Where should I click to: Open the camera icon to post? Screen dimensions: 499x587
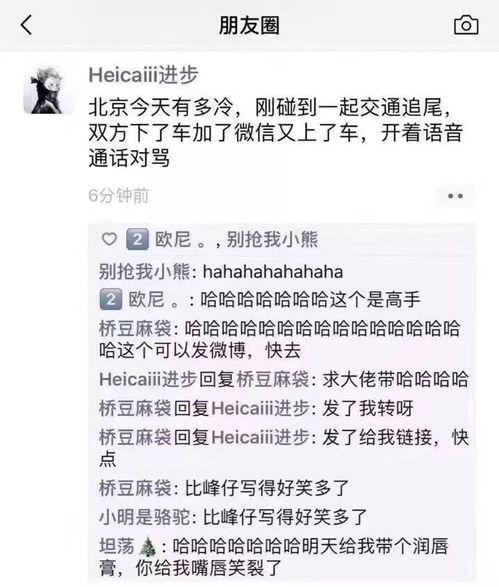[466, 25]
